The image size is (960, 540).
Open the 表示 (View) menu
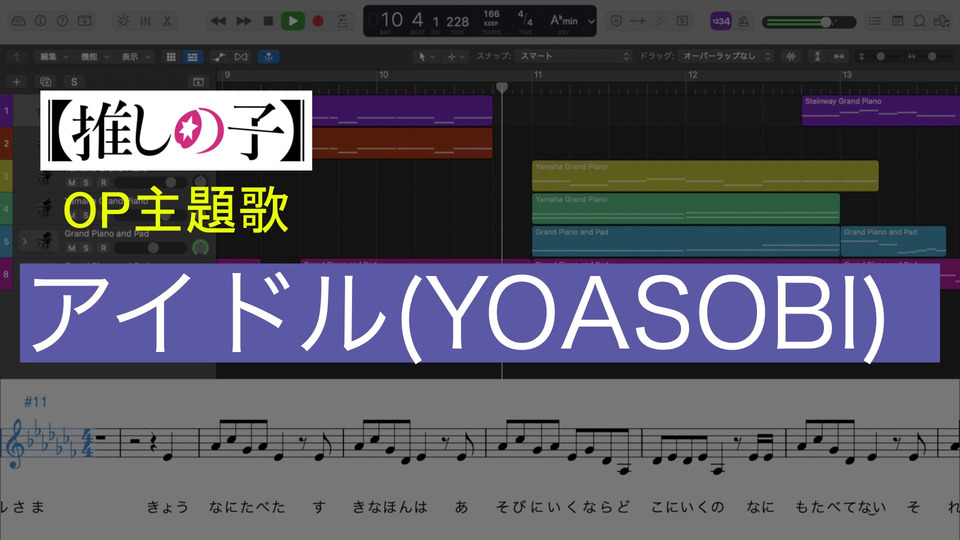pyautogui.click(x=135, y=56)
